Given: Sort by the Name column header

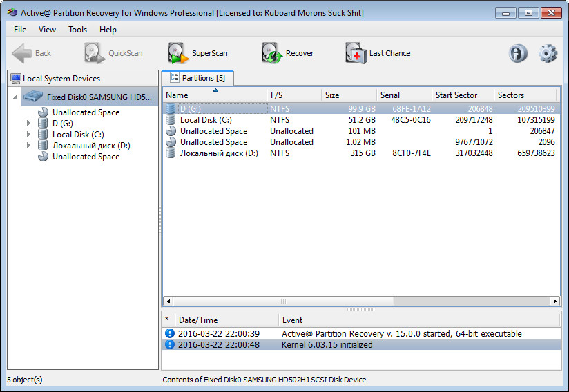Looking at the screenshot, I should (215, 95).
